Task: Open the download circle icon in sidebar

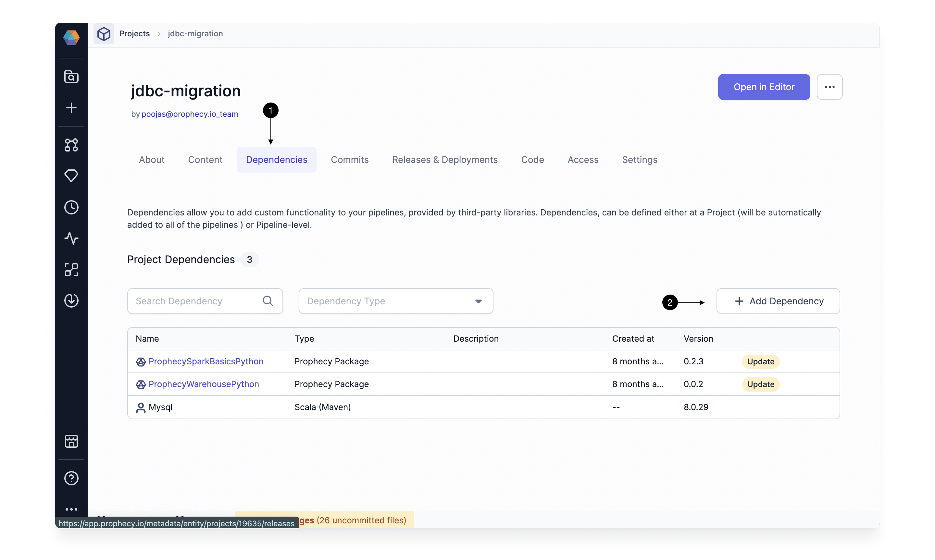Action: 71,300
